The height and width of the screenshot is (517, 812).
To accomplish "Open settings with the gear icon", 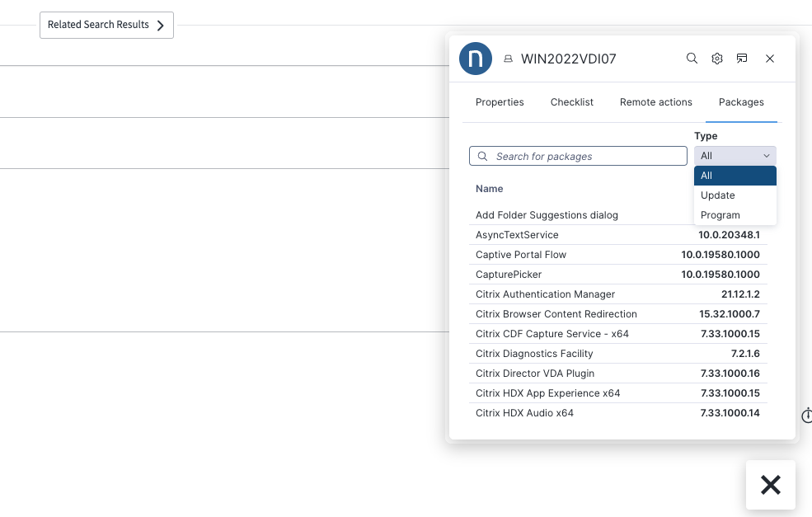I will [x=717, y=59].
